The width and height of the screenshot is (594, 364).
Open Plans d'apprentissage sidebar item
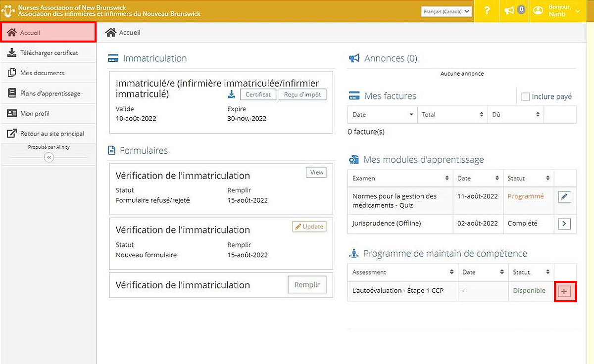pos(49,93)
